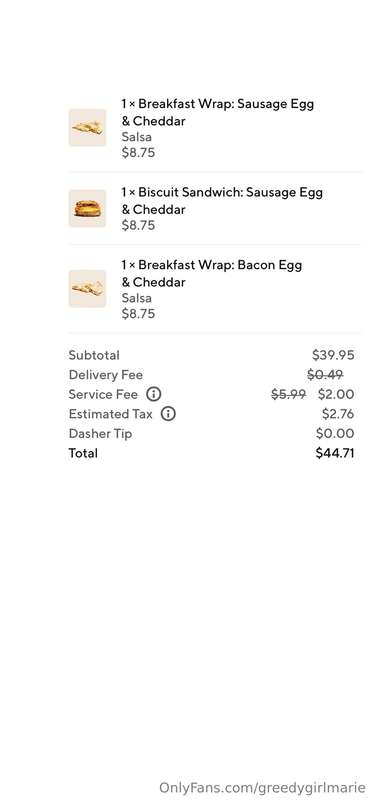370x800 pixels.
Task: Click the Subtotal label
Action: pyautogui.click(x=94, y=355)
